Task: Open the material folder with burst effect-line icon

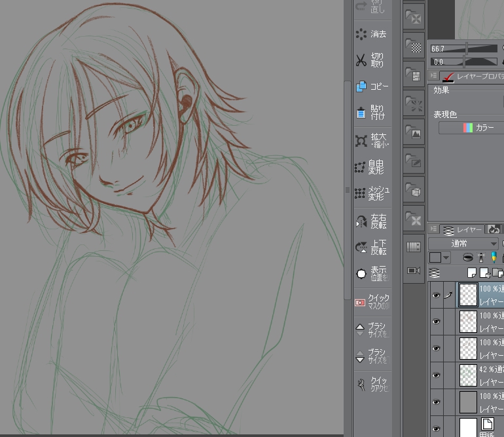Action: 414,103
